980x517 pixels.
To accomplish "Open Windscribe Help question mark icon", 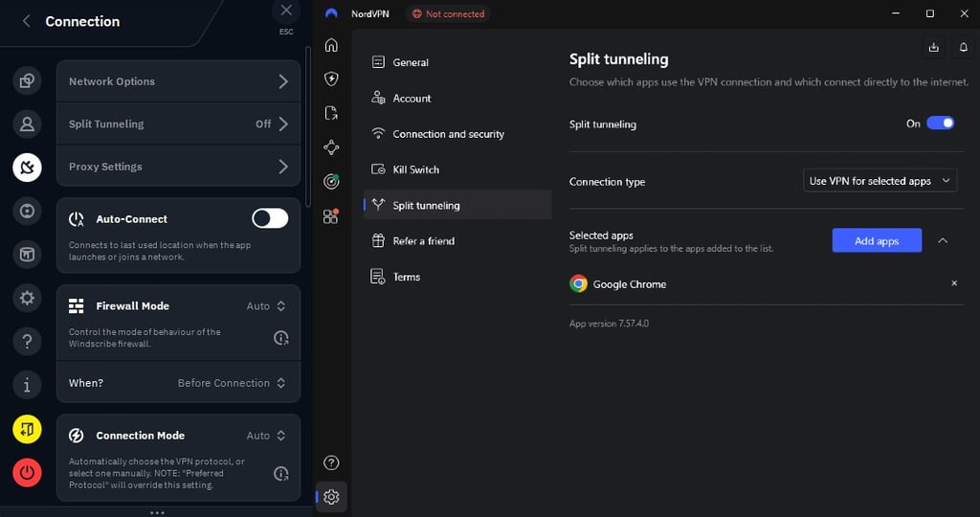I will point(27,342).
